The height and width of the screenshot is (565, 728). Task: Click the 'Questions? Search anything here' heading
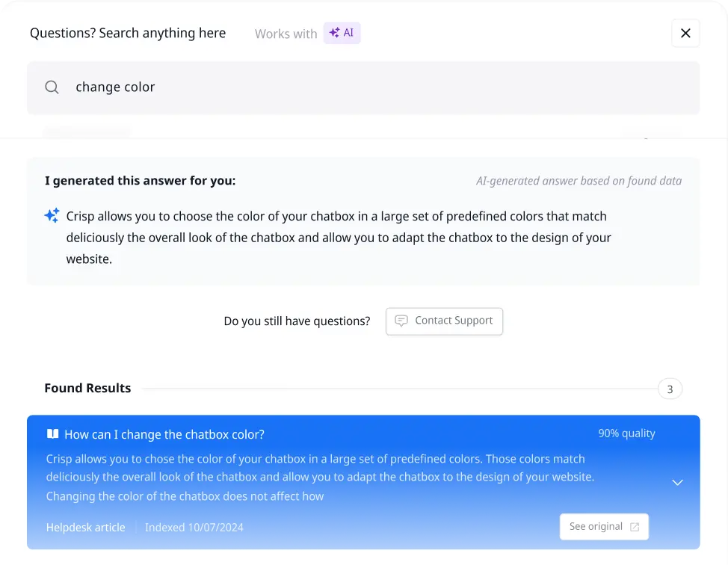click(127, 33)
